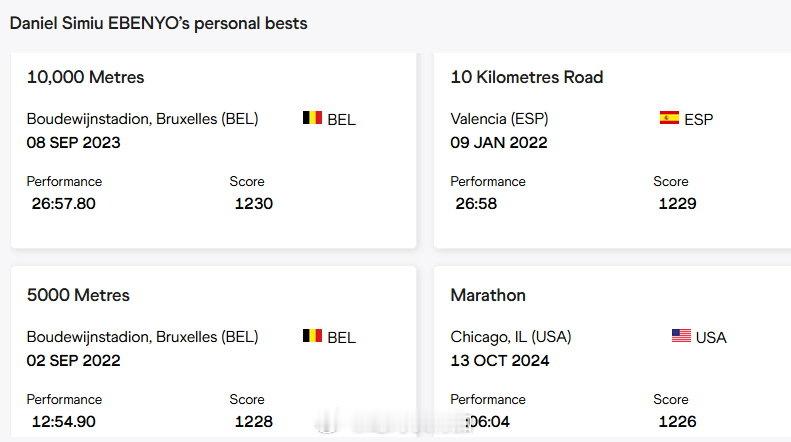Image resolution: width=791 pixels, height=442 pixels.
Task: Click the 09 JAN 2022 date
Action: (499, 143)
